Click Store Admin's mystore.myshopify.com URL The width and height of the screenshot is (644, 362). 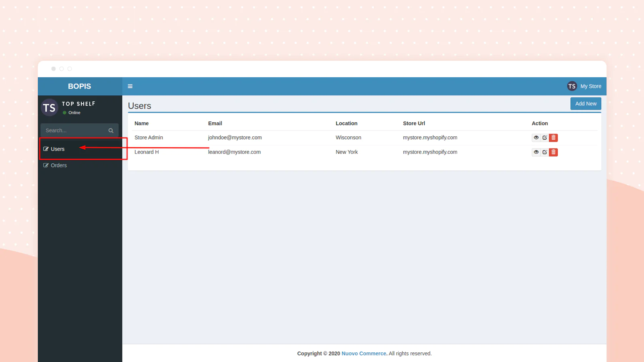pos(430,138)
